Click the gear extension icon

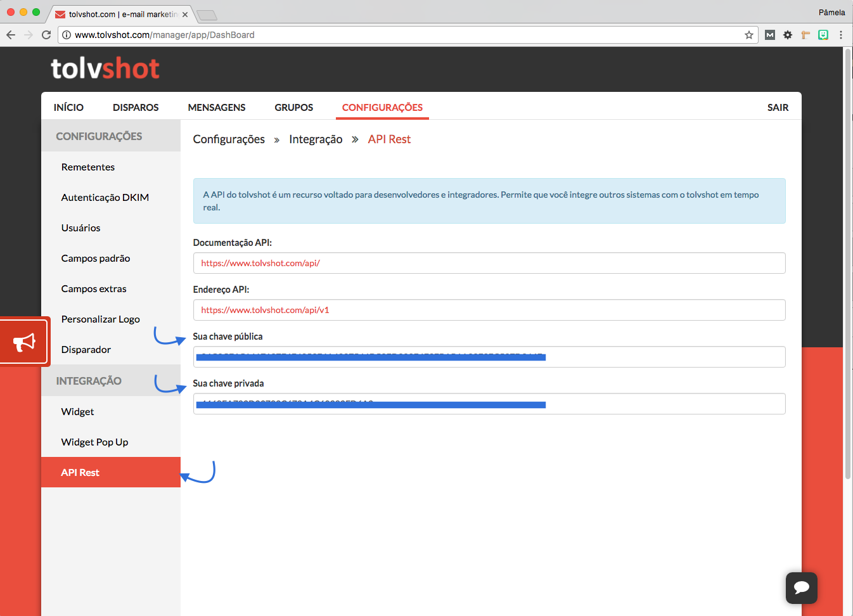788,35
